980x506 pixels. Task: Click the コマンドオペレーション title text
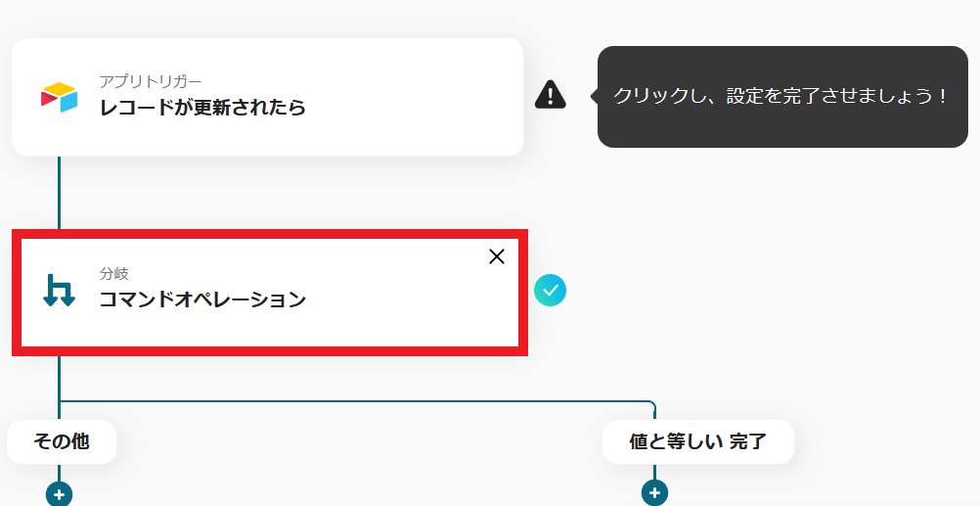tap(202, 299)
